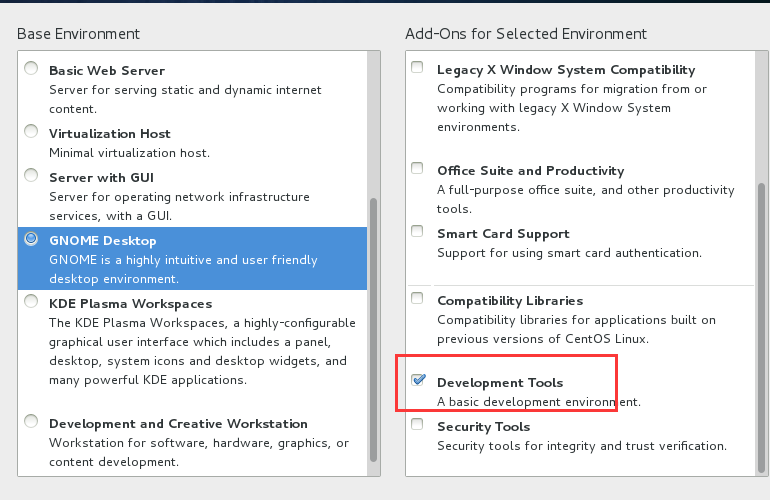The width and height of the screenshot is (770, 500).
Task: Select Development and Creative Workstation radio
Action: 31,421
